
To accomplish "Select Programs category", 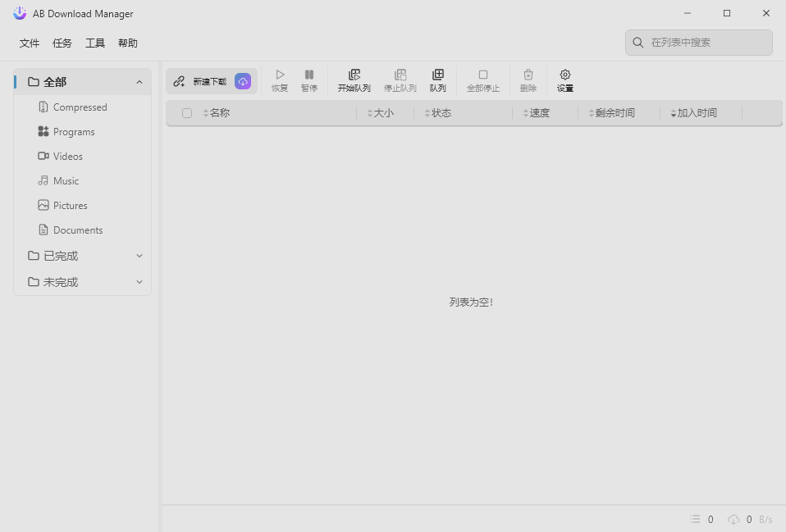I will point(83,132).
